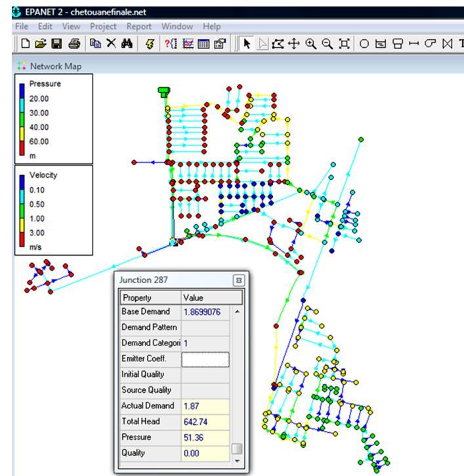
Task: Find an object with the binoculars icon
Action: (127, 44)
